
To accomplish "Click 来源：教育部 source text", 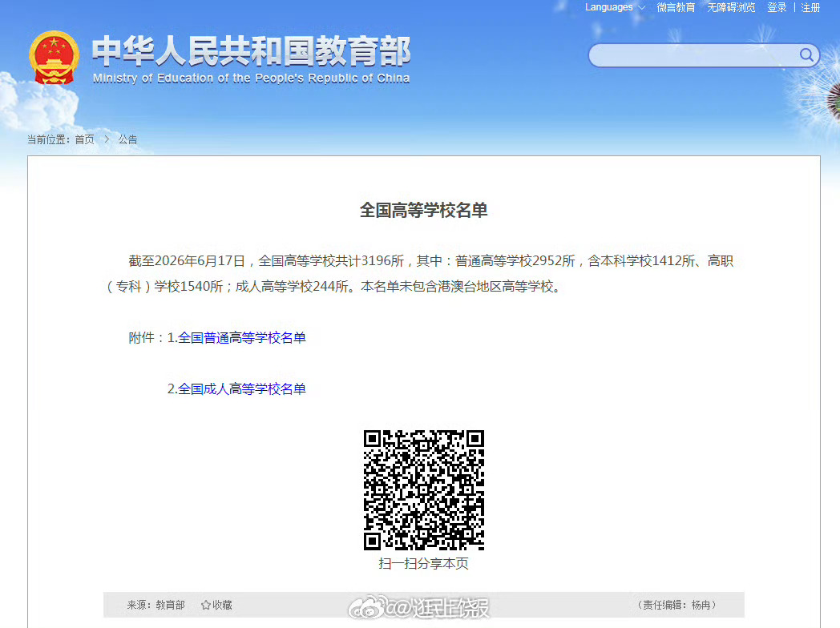I will (x=155, y=605).
